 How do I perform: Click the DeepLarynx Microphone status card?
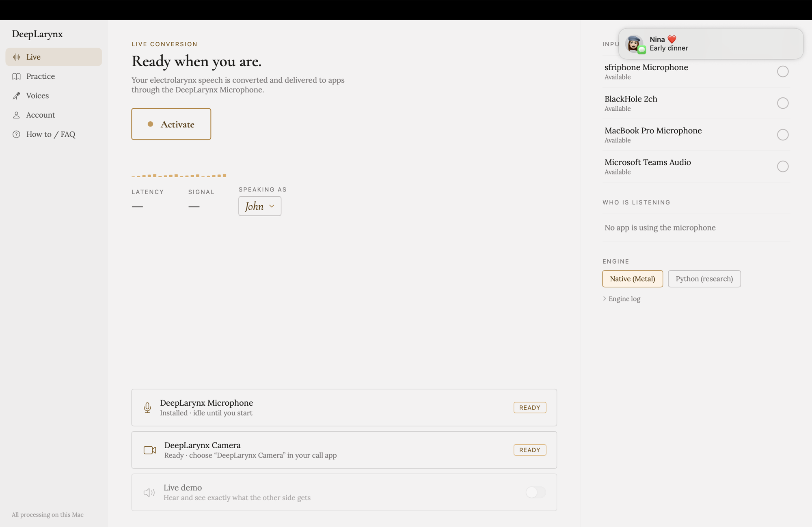click(x=344, y=408)
